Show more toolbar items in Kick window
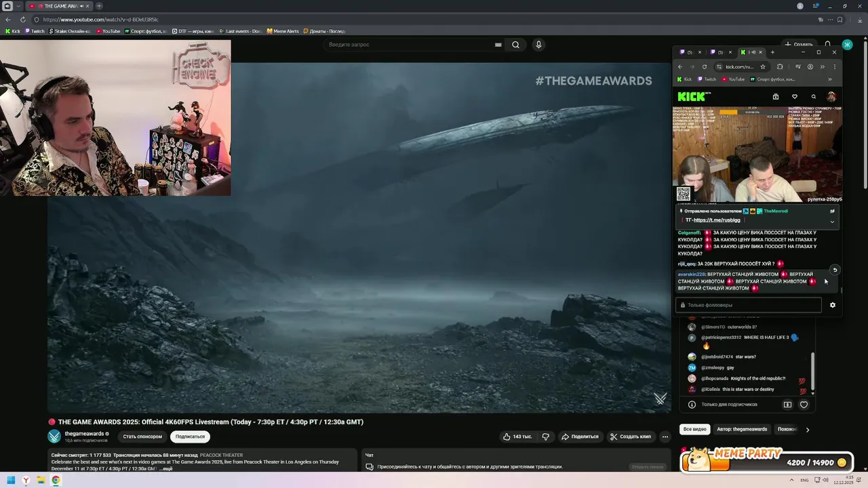Image resolution: width=868 pixels, height=488 pixels. 822,66
